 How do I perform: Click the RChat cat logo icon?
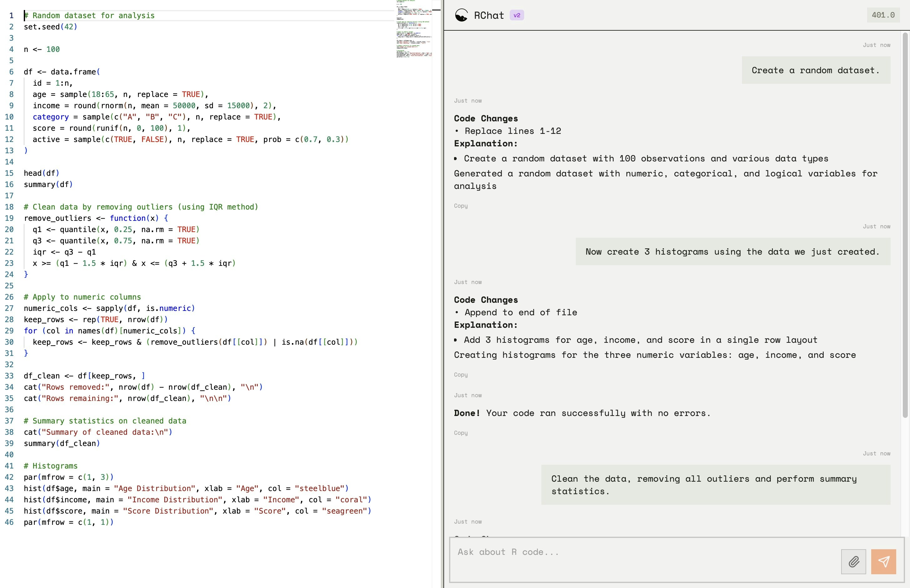pos(462,15)
